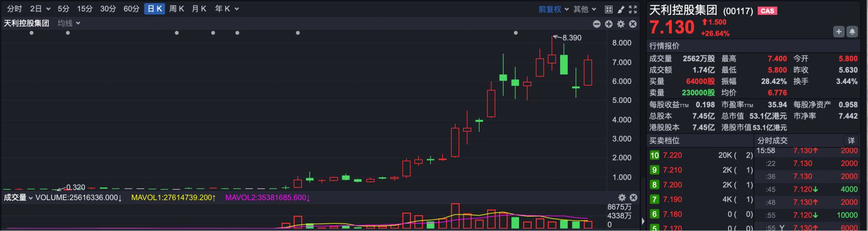The height and width of the screenshot is (231, 868).
Task: Zoom out chart with minus icon
Action: click(597, 24)
